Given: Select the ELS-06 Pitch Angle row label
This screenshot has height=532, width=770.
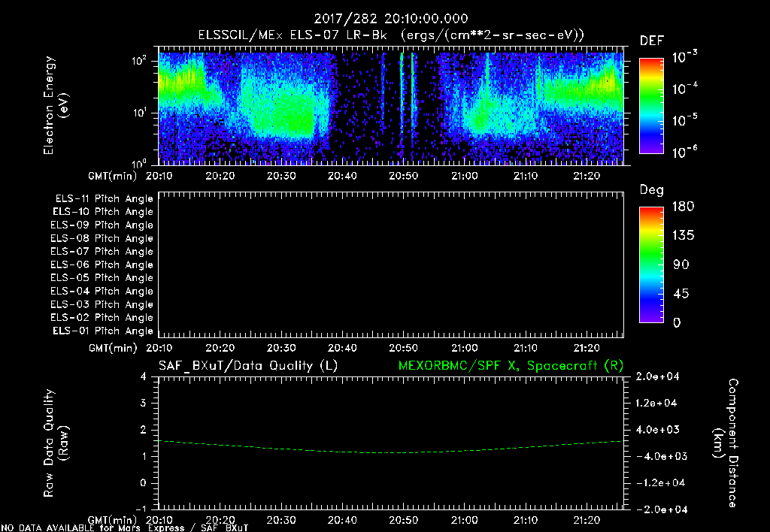Looking at the screenshot, I should [102, 264].
